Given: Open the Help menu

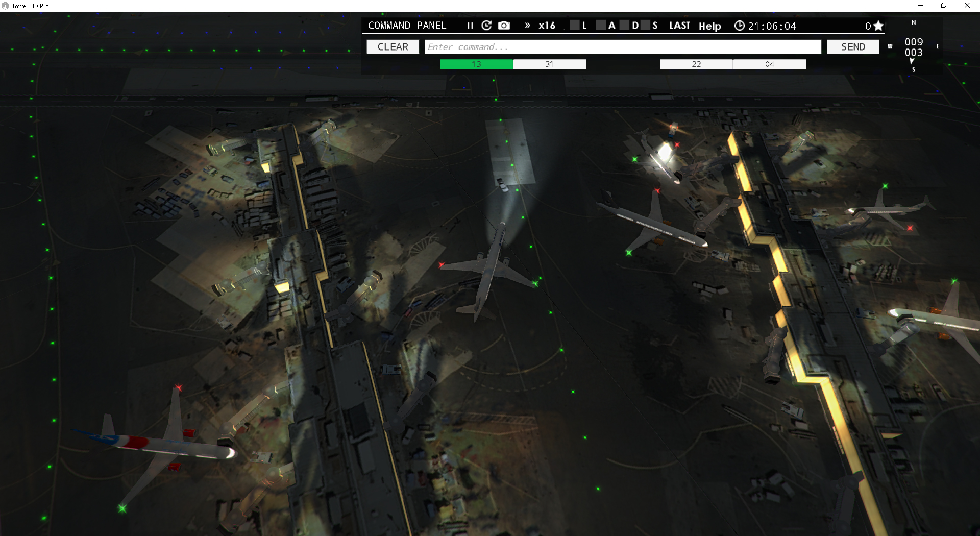Looking at the screenshot, I should (710, 26).
